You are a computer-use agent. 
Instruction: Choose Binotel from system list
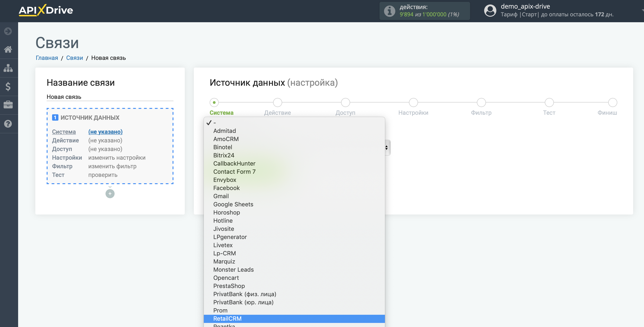pos(294,147)
